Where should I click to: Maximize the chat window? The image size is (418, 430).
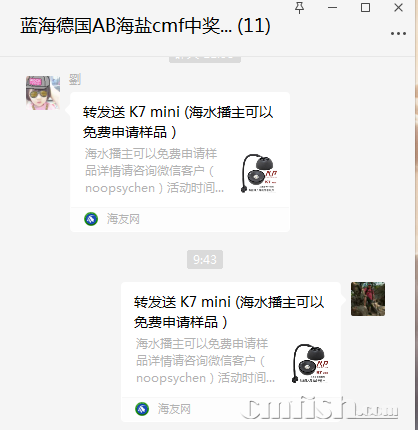365,8
